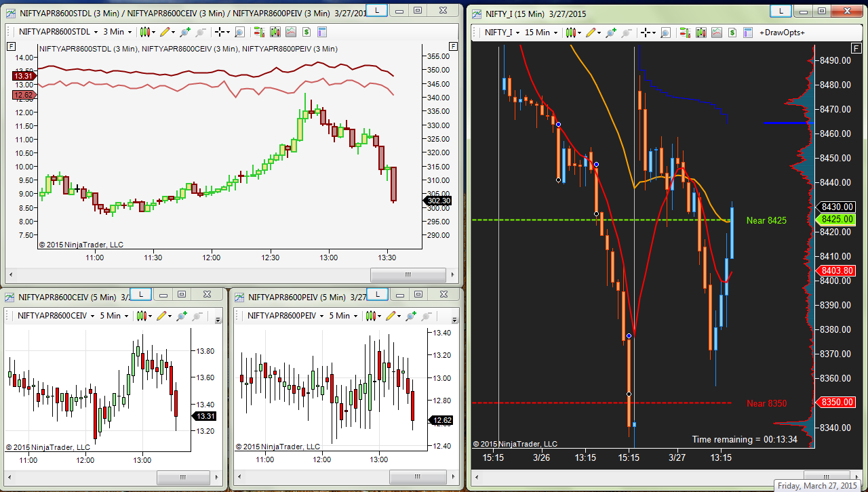Open the NIFTYAPR8600CEIV instrument dropdown

[56, 316]
